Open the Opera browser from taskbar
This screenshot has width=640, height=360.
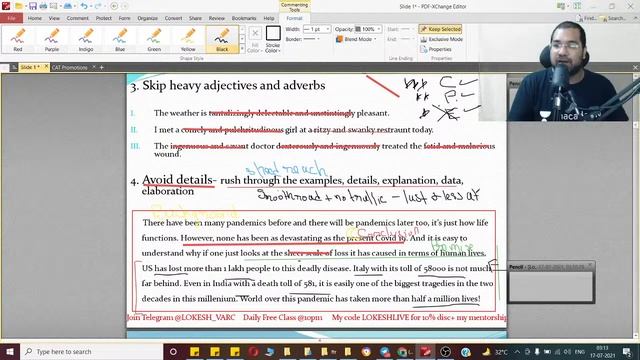pyautogui.click(x=253, y=351)
